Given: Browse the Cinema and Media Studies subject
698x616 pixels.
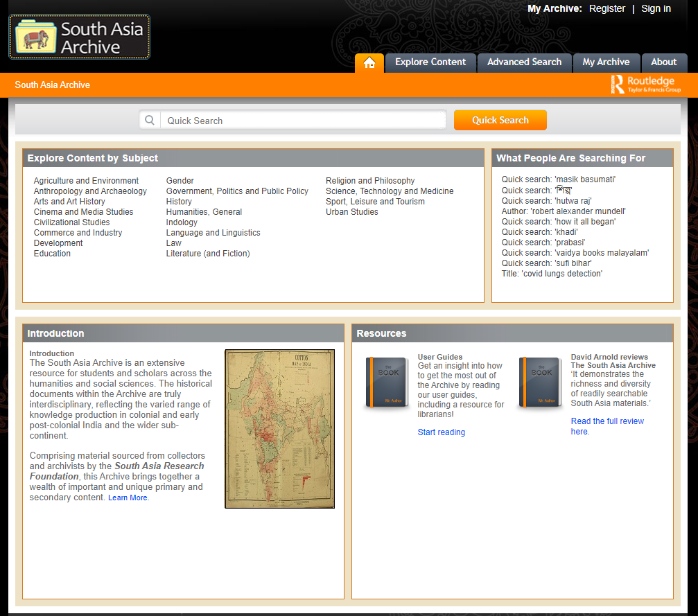Looking at the screenshot, I should point(83,212).
